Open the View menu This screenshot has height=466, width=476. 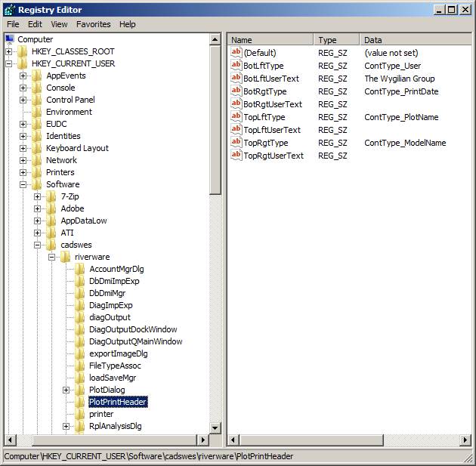point(59,24)
